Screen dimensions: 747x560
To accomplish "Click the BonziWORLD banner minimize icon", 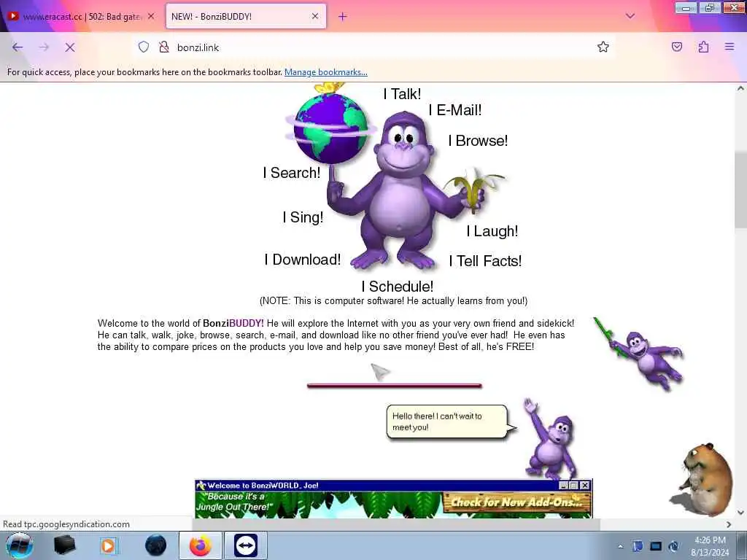I will (564, 485).
